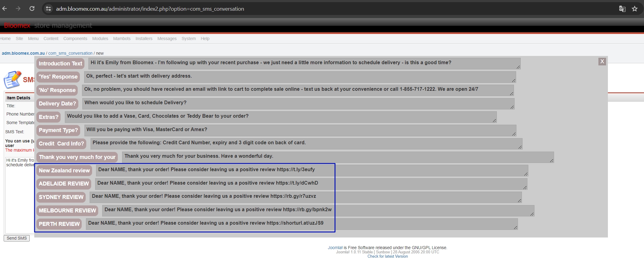
Task: Open the Site menu
Action: coord(19,39)
